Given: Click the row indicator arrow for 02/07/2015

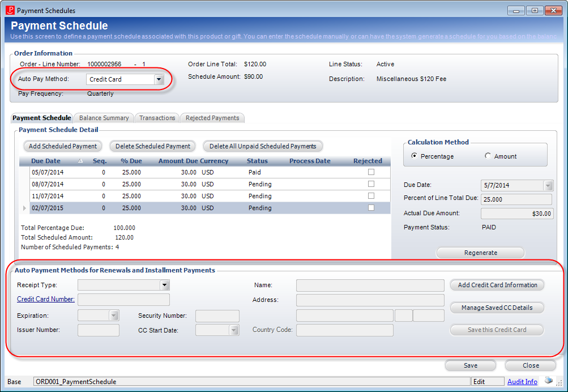Looking at the screenshot, I should pos(24,208).
